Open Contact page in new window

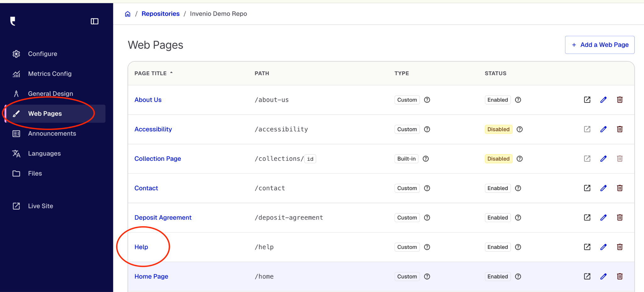click(x=587, y=188)
